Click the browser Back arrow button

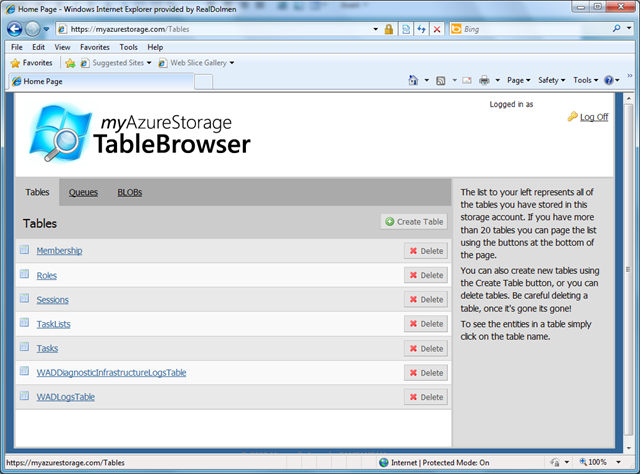pos(15,29)
